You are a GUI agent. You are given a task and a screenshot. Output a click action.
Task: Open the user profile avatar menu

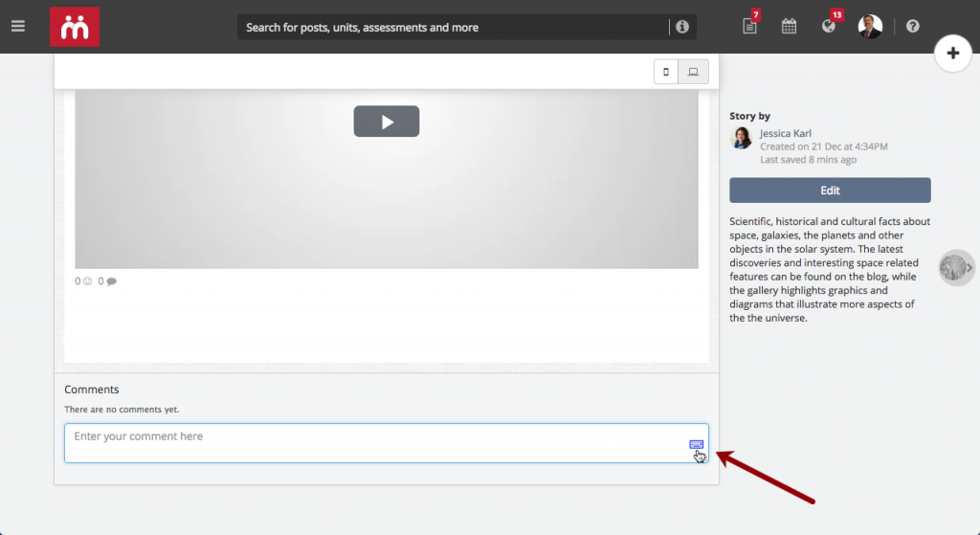870,26
